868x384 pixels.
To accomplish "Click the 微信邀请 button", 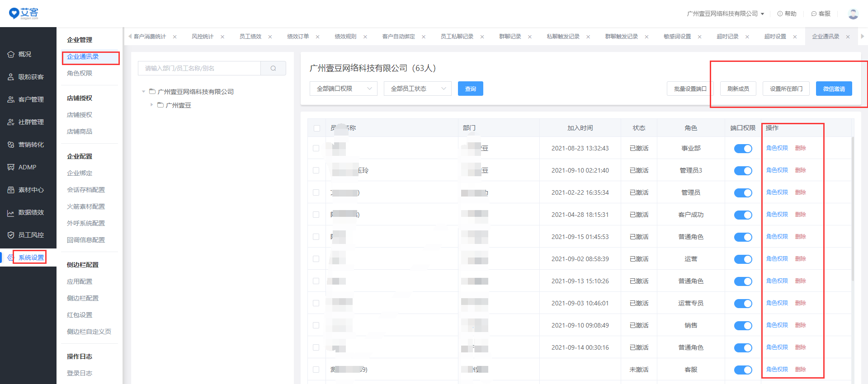I will [834, 89].
